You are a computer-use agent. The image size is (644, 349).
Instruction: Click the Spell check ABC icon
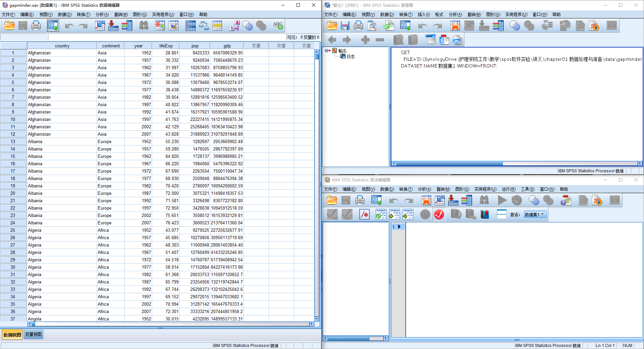(x=278, y=26)
